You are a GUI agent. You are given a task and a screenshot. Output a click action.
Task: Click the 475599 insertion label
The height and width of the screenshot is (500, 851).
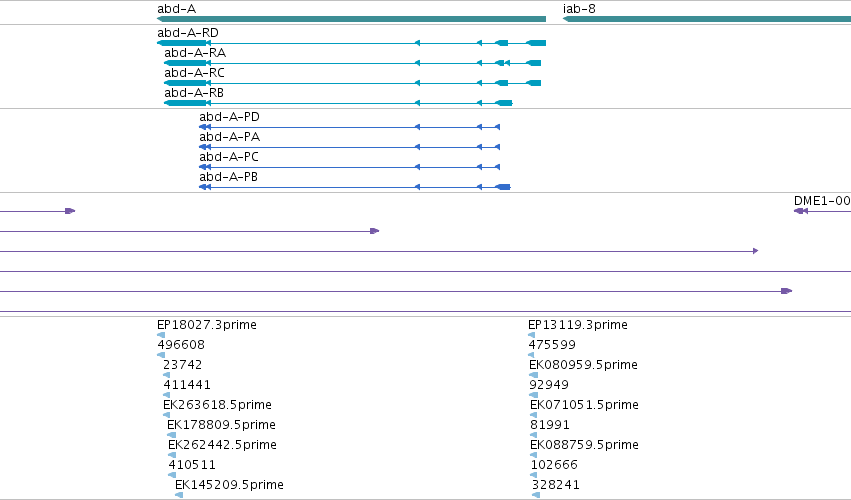(552, 345)
